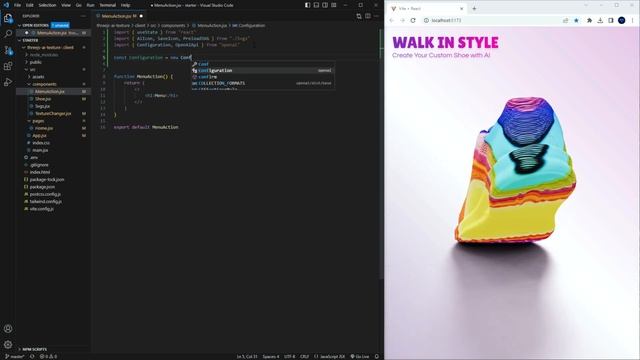
Task: Open .gitignore in the explorer
Action: (x=39, y=165)
